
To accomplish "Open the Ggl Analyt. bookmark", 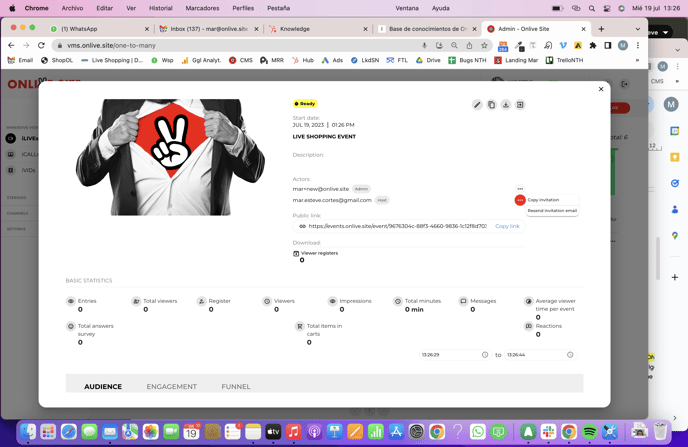I will 201,60.
